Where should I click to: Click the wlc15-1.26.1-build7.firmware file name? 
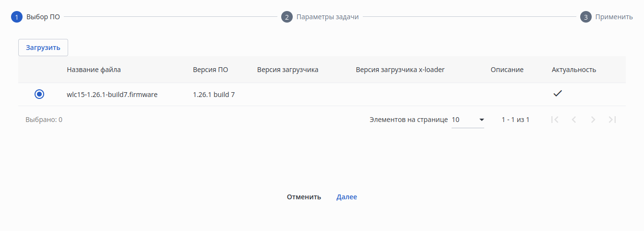click(x=112, y=95)
